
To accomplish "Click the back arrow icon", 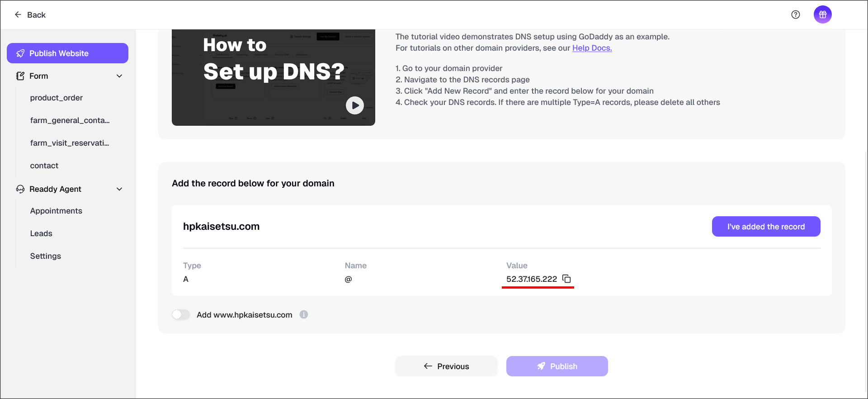I will [x=18, y=14].
